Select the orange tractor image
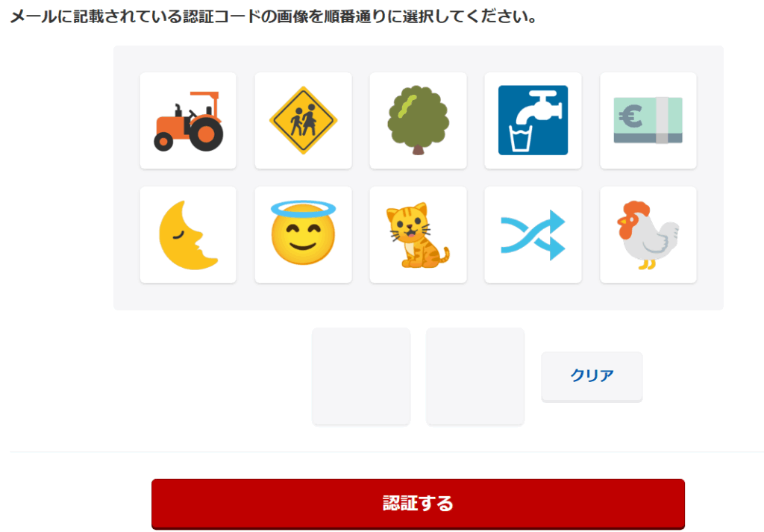This screenshot has width=764, height=532. pos(188,121)
